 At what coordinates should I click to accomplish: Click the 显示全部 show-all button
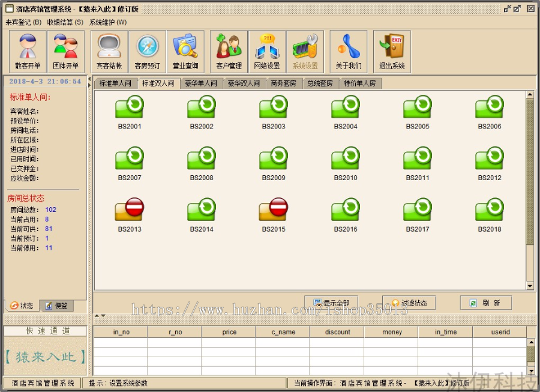[x=332, y=303]
